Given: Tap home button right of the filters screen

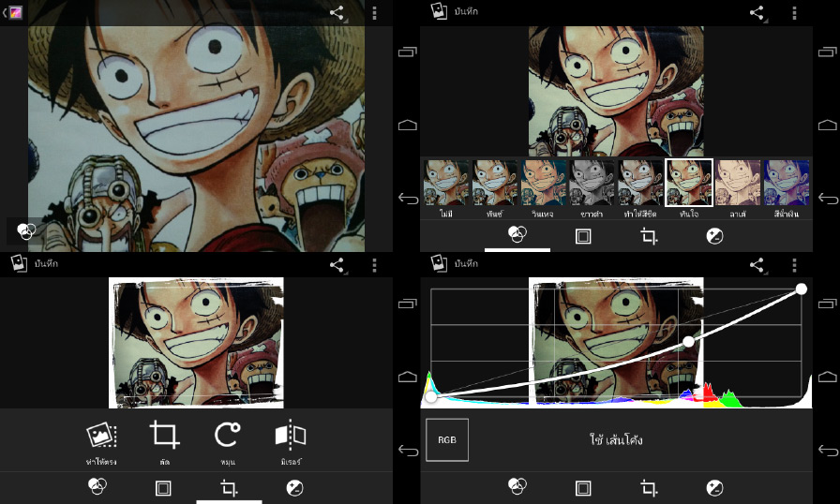Looking at the screenshot, I should tap(828, 125).
